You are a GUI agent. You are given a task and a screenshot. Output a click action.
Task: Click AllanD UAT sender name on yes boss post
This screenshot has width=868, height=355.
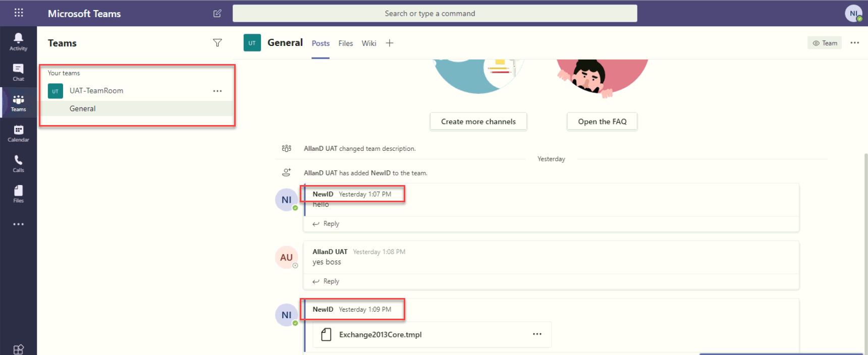point(330,252)
